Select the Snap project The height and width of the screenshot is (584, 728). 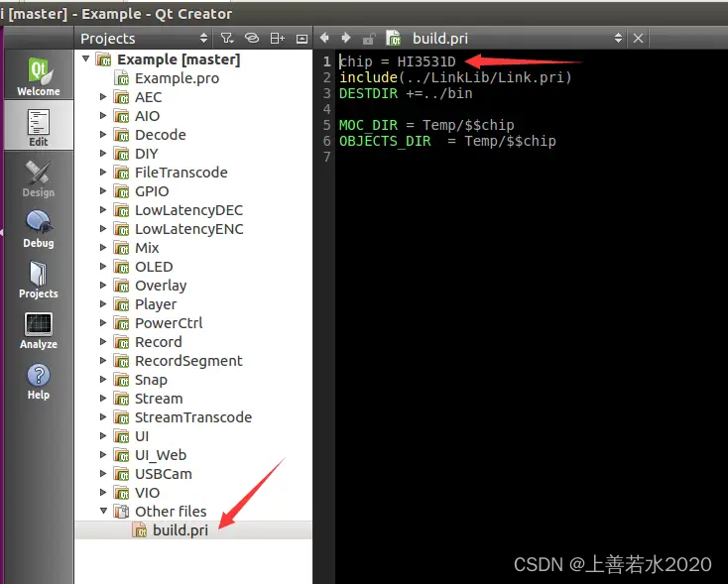coord(151,380)
